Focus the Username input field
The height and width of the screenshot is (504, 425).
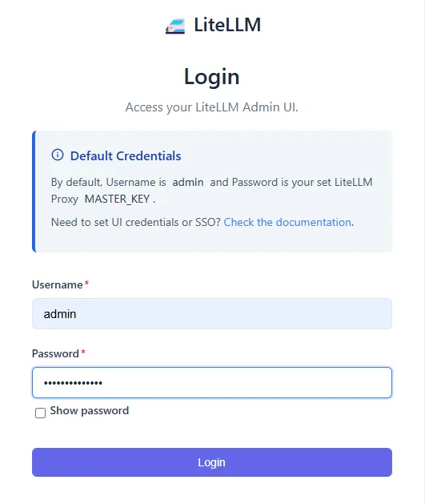tap(212, 314)
